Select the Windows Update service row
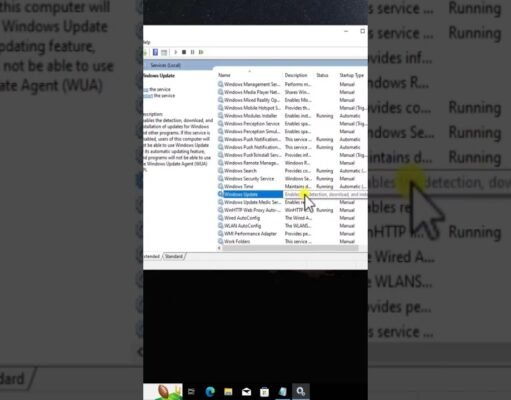This screenshot has width=511, height=400. 292,194
